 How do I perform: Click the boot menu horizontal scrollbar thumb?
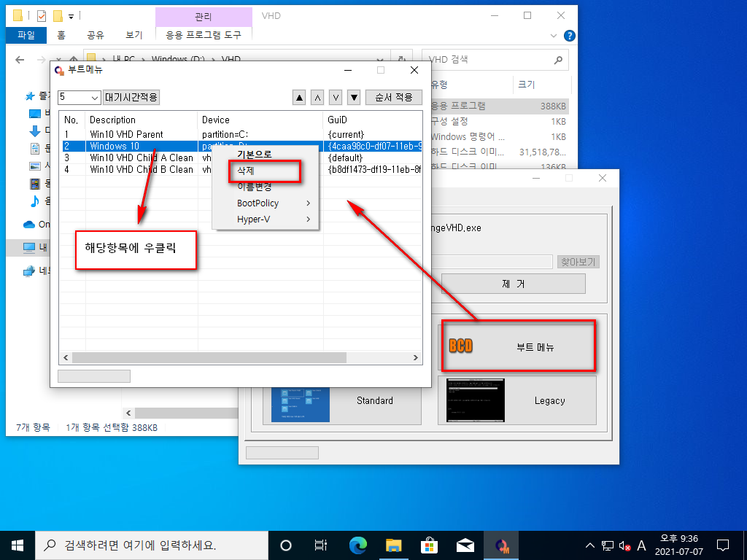[209, 357]
